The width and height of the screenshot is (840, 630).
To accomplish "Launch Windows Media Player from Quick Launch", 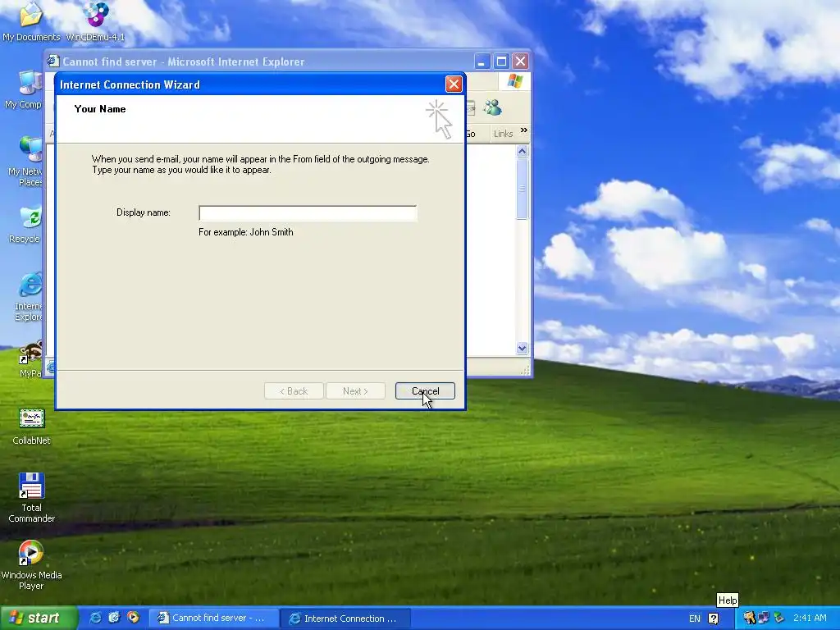I will 133,618.
